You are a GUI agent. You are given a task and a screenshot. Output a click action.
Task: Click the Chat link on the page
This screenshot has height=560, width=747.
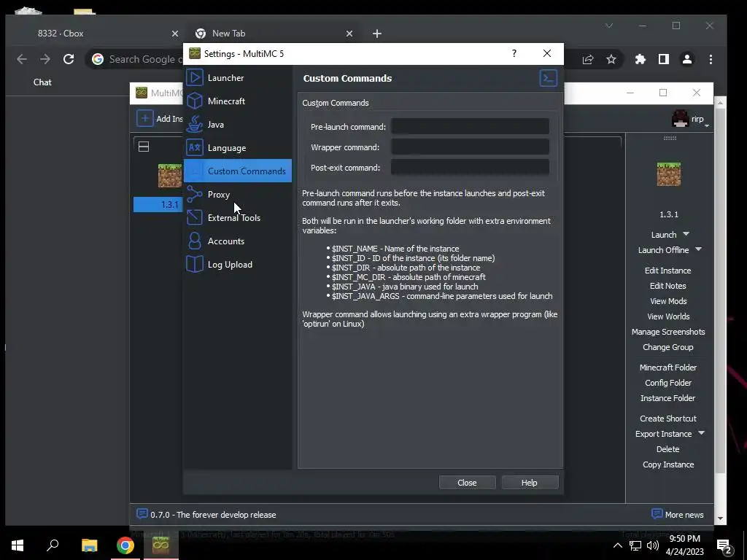[42, 82]
